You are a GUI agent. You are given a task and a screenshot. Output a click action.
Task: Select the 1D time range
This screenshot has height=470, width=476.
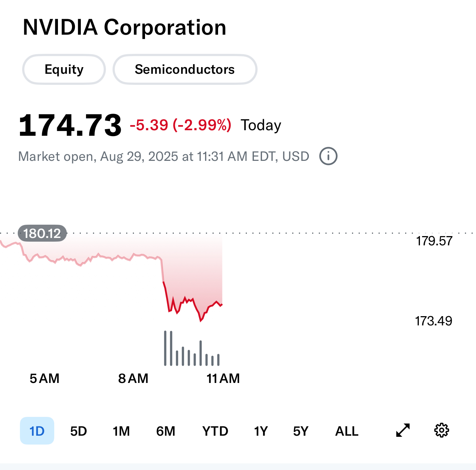click(37, 431)
